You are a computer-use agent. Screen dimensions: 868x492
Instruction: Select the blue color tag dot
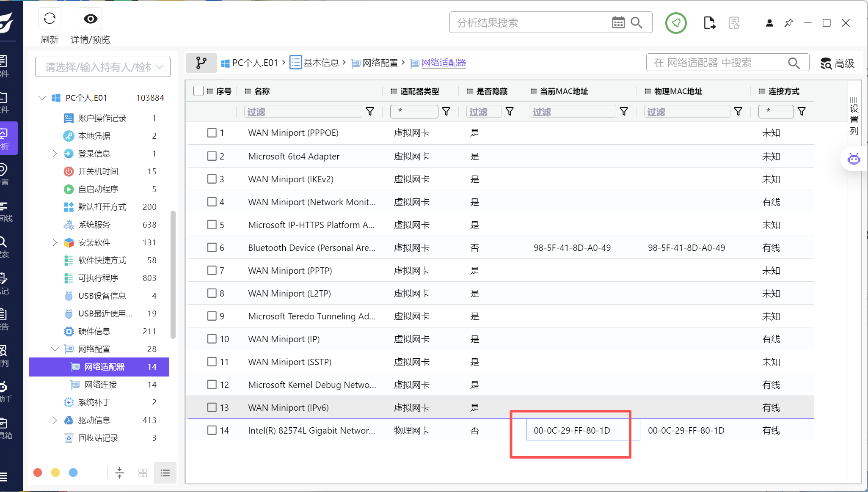click(x=73, y=473)
